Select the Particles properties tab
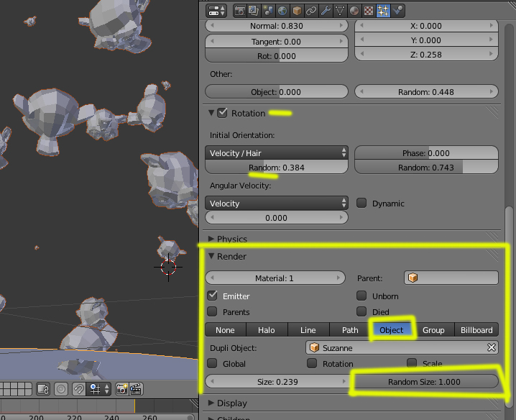 pyautogui.click(x=383, y=11)
